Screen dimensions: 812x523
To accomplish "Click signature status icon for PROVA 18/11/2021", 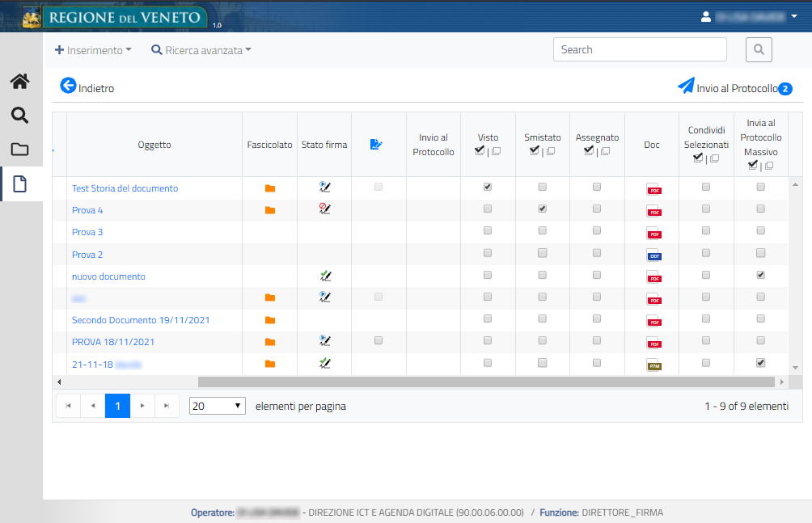I will pyautogui.click(x=324, y=341).
